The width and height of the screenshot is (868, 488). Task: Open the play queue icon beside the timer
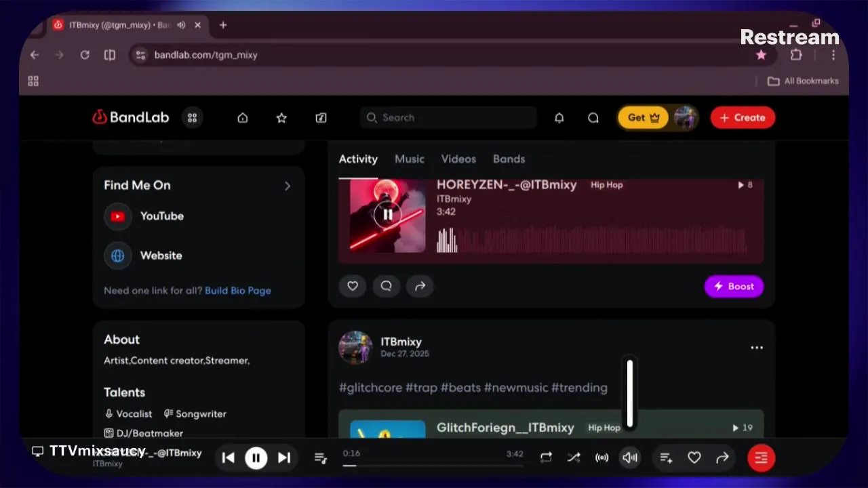321,458
